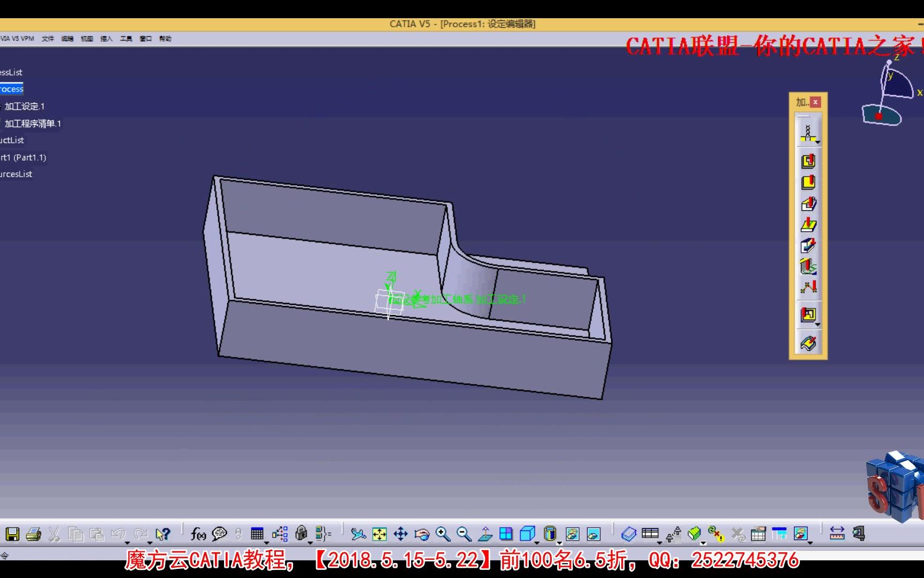
Task: Select the Rotate view tool
Action: coord(422,534)
